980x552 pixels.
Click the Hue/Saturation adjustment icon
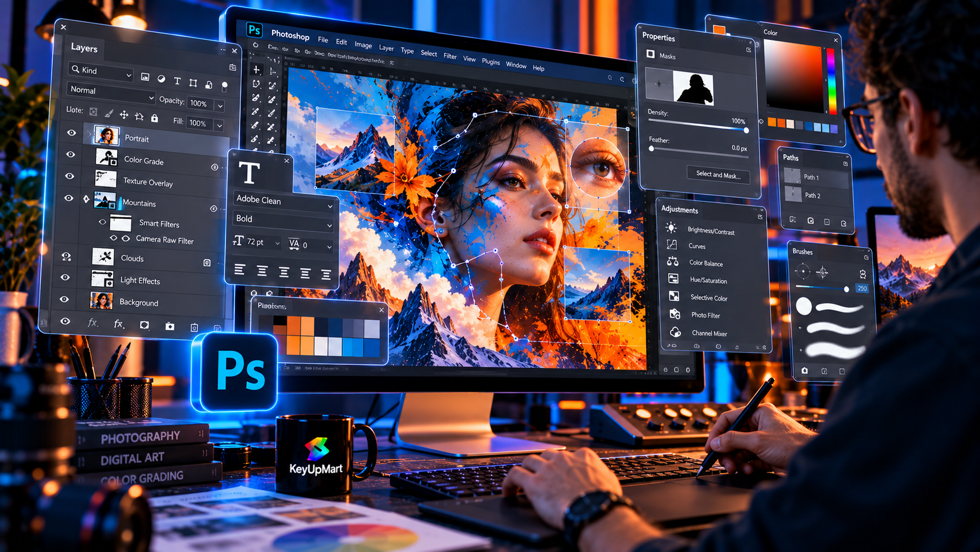coord(673,279)
